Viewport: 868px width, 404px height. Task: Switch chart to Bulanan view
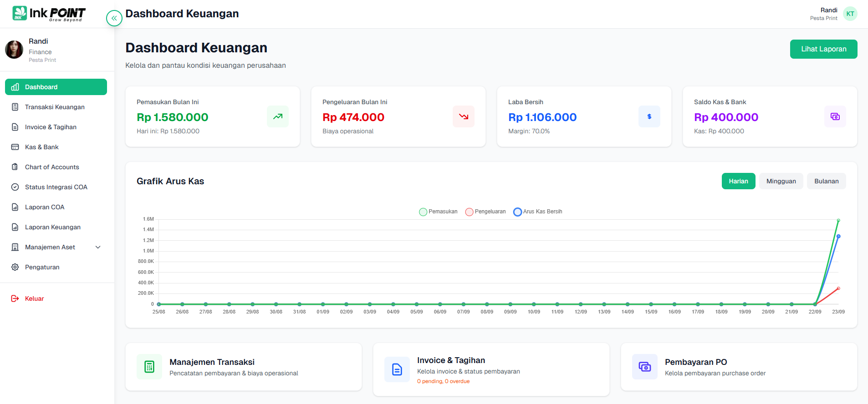[826, 181]
